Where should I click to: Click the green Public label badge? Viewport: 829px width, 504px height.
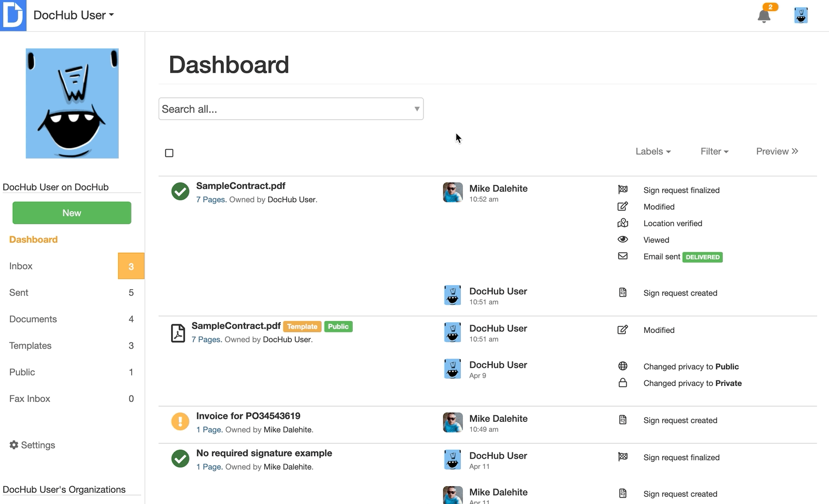pos(338,327)
